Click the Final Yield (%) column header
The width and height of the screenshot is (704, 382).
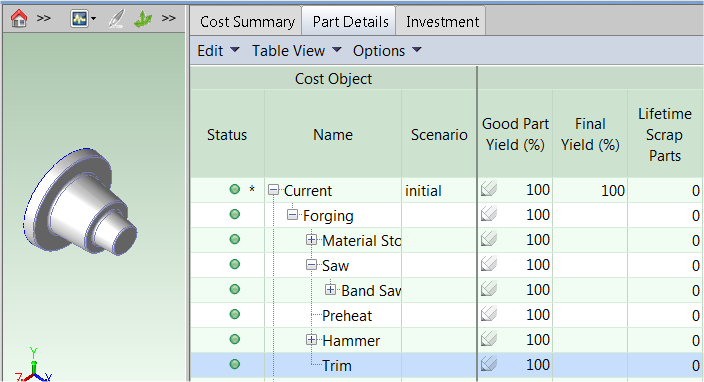coord(590,134)
